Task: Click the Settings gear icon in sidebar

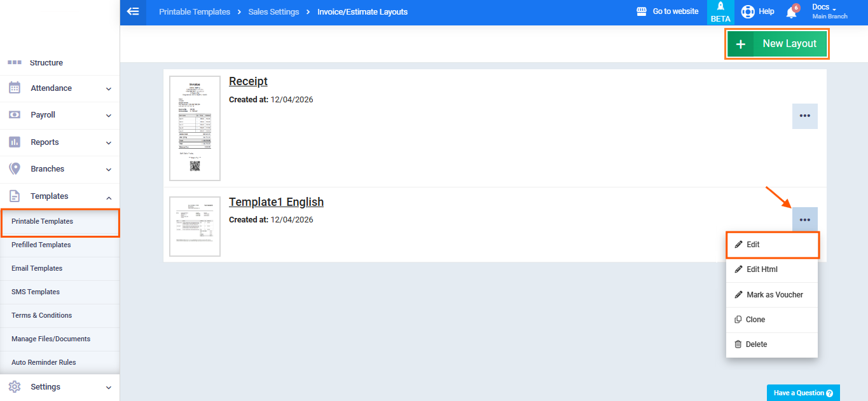Action: pyautogui.click(x=15, y=386)
